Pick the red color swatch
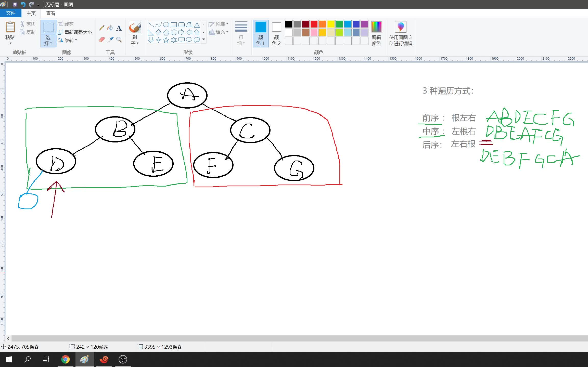The height and width of the screenshot is (367, 588). tap(314, 24)
